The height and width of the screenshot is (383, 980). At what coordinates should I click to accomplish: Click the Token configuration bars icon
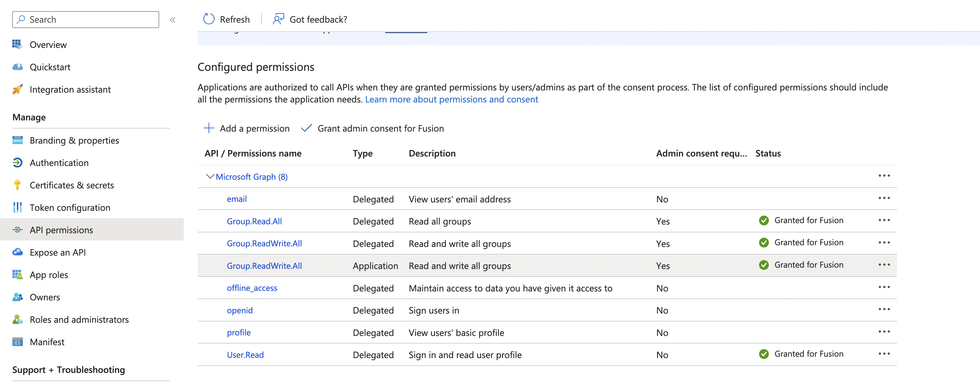pyautogui.click(x=17, y=207)
